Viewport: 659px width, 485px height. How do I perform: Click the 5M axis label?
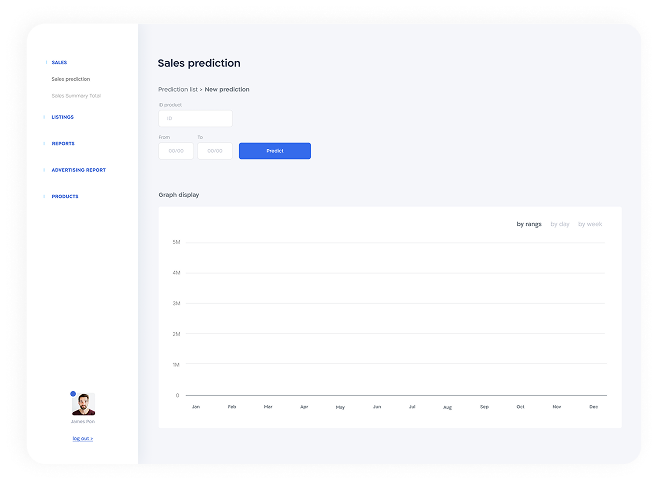[176, 242]
